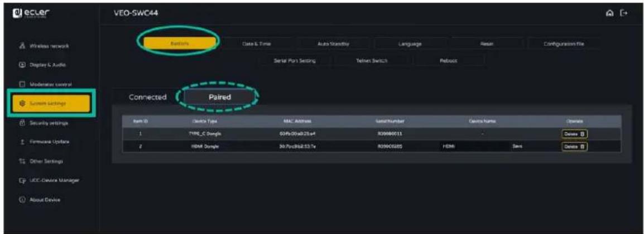
Task: Switch to Configuration file tab
Action: pos(564,43)
